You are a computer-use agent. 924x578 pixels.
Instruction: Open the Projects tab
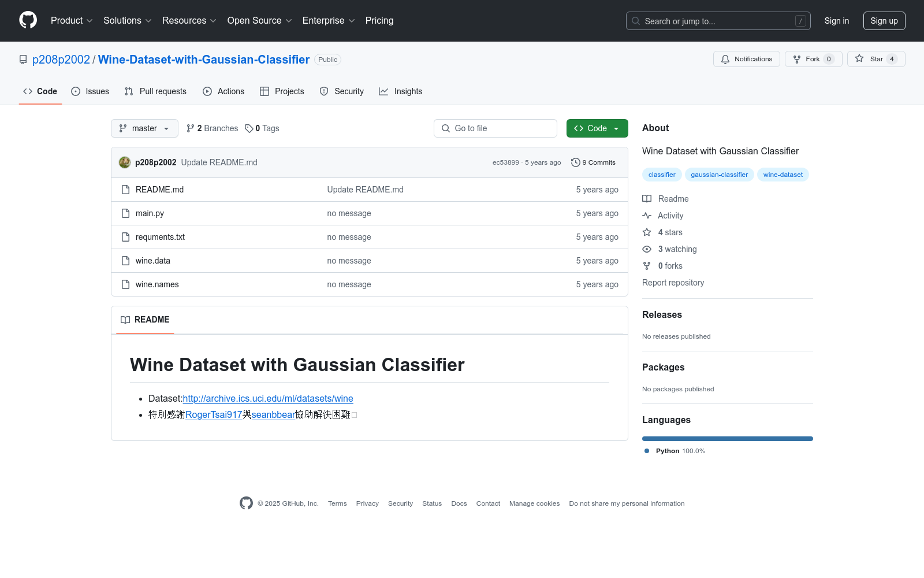coord(282,91)
